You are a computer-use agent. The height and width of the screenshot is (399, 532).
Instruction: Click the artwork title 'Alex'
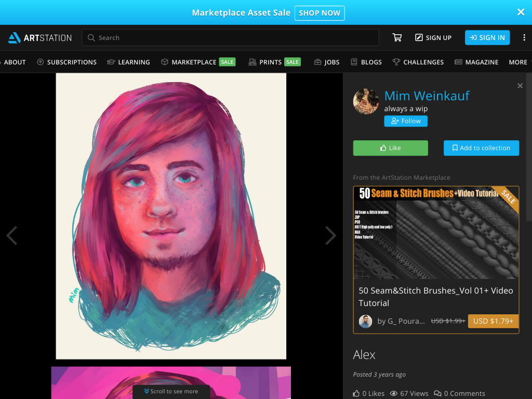click(x=364, y=355)
